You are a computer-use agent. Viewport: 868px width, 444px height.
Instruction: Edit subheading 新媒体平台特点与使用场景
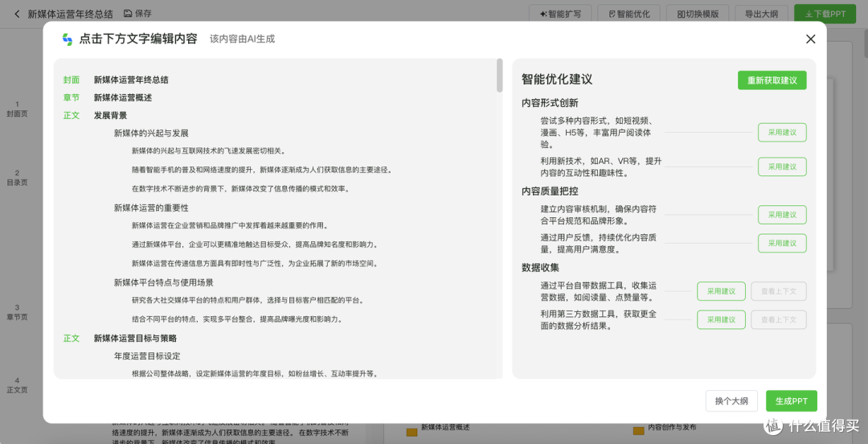[164, 282]
